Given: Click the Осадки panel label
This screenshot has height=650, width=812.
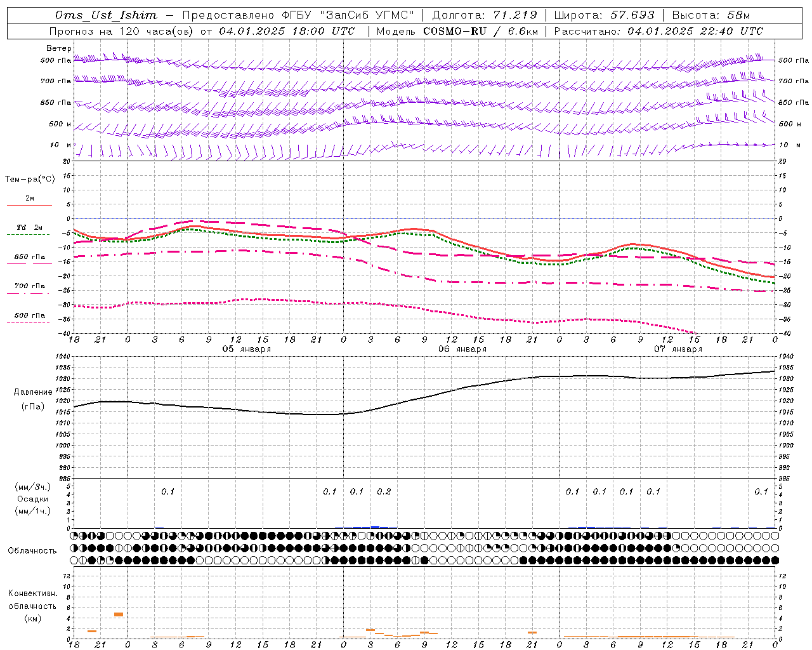Looking at the screenshot, I should [33, 499].
